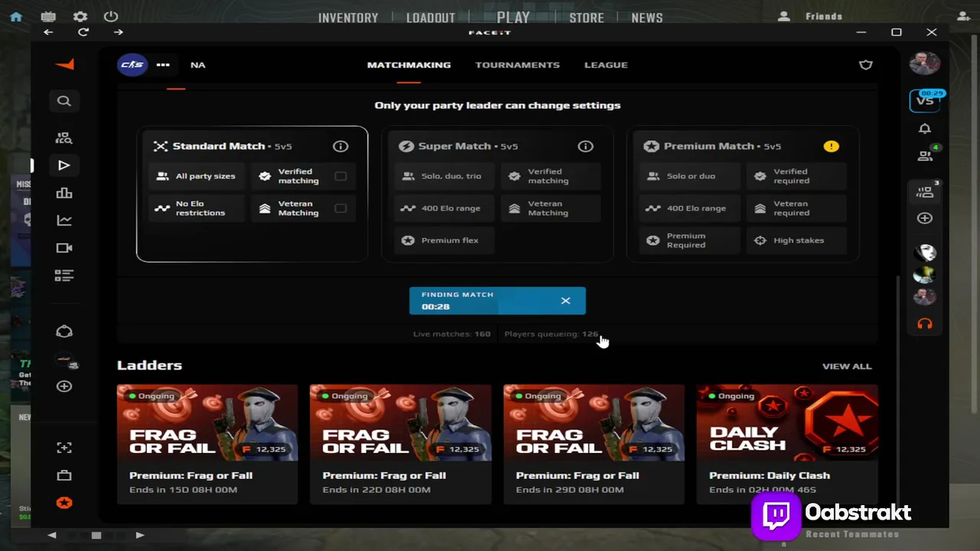
Task: Open the video camera icon in left sidebar
Action: (x=64, y=248)
